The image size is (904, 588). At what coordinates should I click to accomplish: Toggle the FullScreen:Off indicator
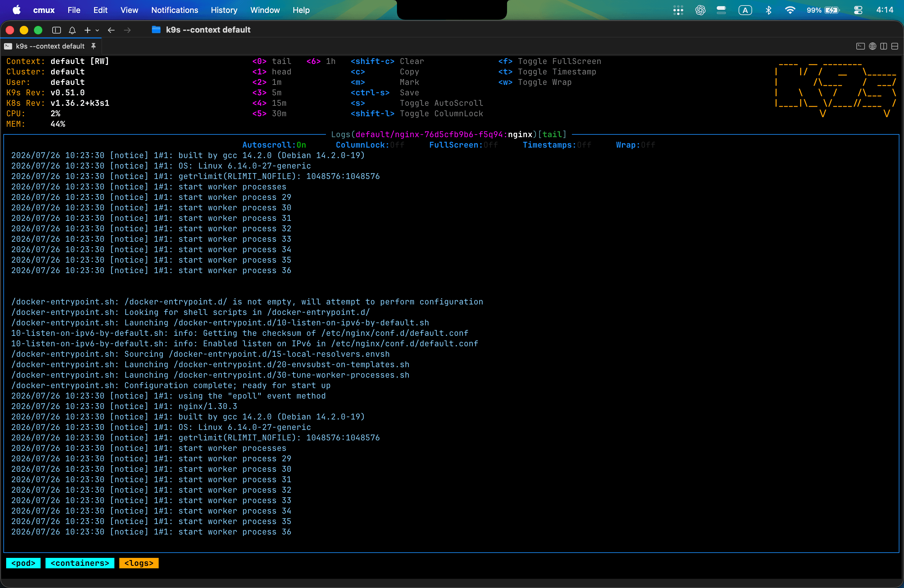pos(463,145)
